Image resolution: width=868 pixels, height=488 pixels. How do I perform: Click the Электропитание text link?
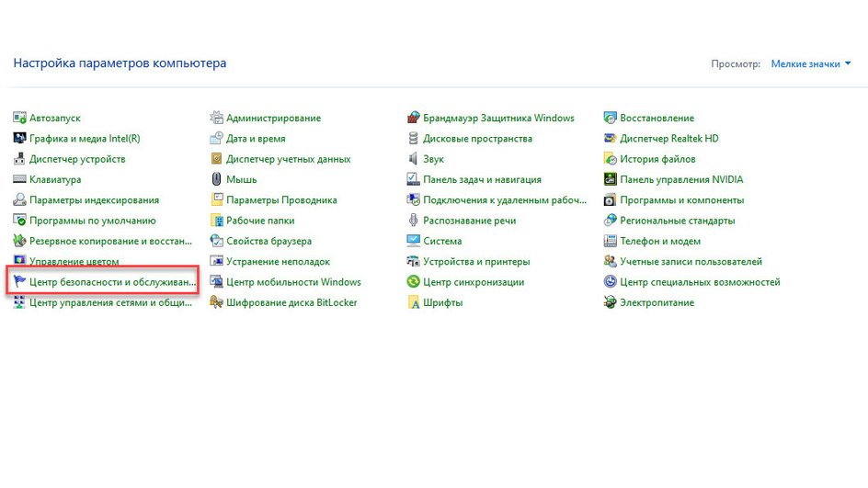(657, 302)
